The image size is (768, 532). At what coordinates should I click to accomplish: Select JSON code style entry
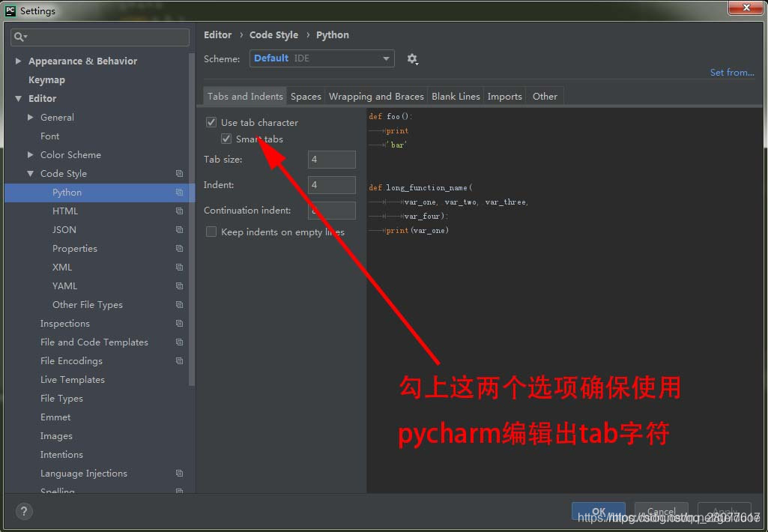[64, 230]
